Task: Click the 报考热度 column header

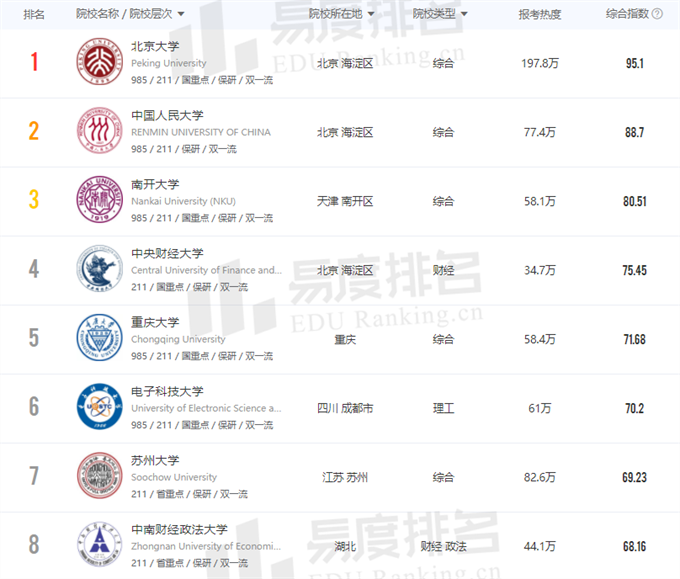Action: 539,14
